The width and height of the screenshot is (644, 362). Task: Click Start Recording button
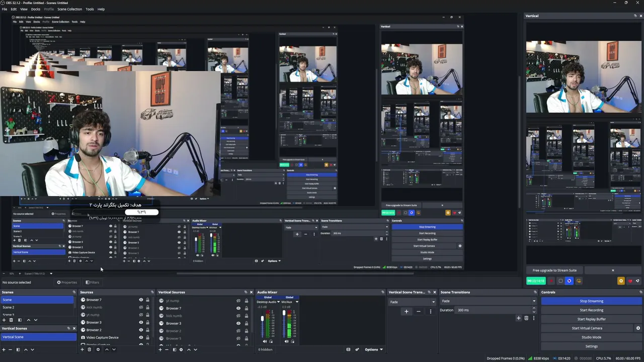click(x=591, y=310)
